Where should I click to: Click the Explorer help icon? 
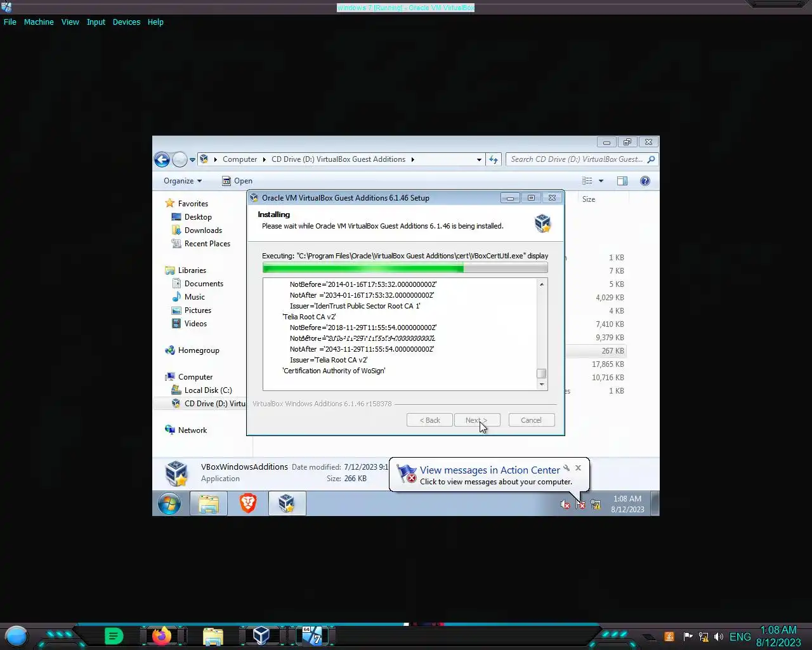[645, 181]
